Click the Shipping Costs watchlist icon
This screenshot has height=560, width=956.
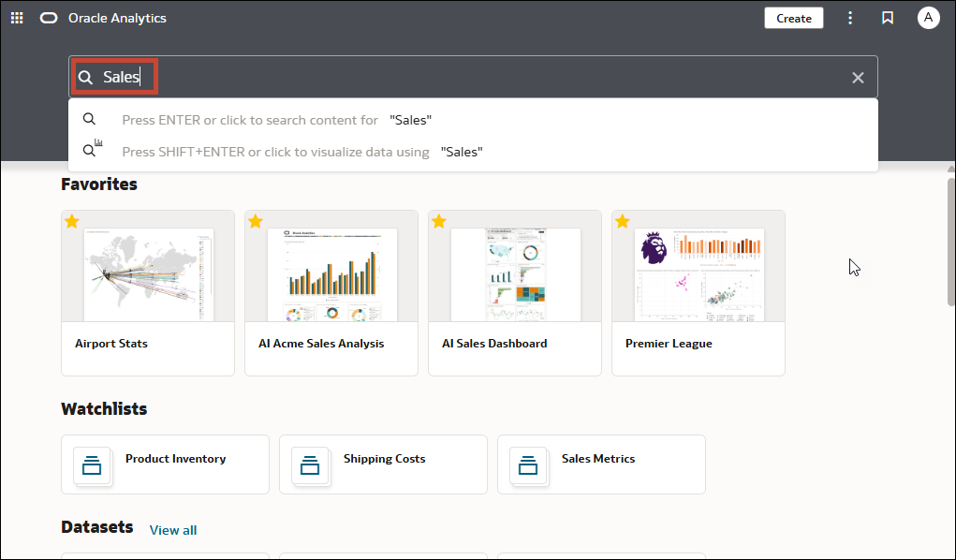click(x=310, y=465)
